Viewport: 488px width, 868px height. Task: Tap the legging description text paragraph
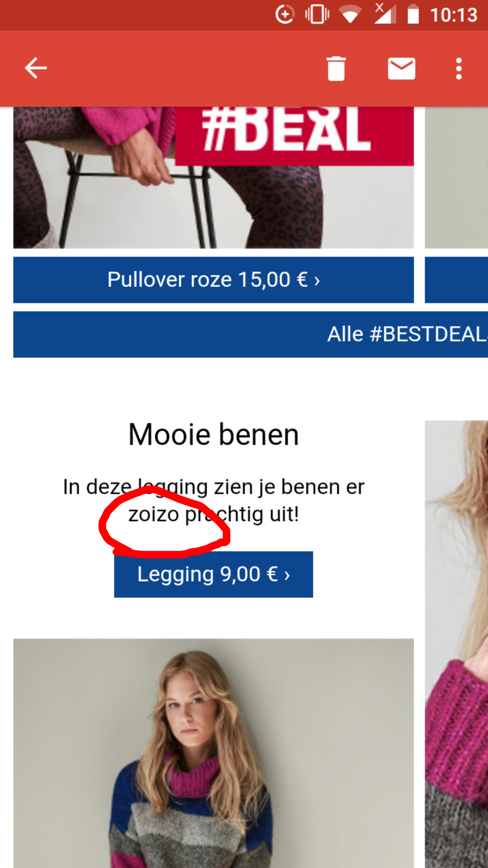coord(213,501)
